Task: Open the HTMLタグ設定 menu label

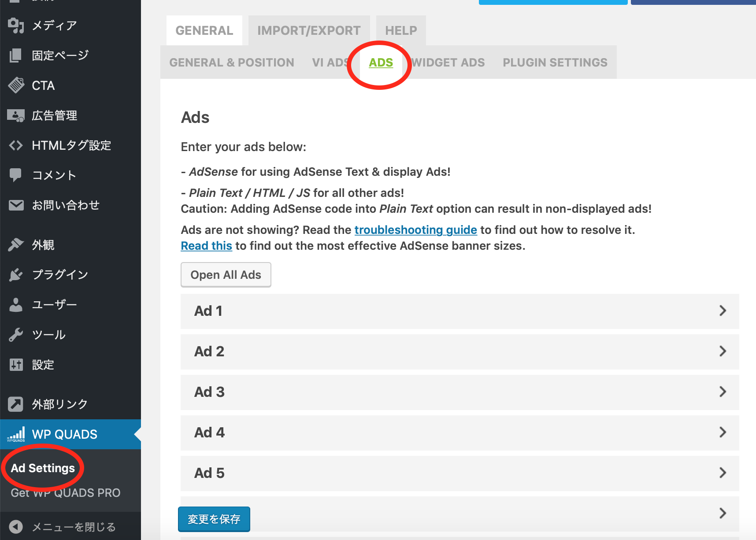Action: tap(71, 145)
